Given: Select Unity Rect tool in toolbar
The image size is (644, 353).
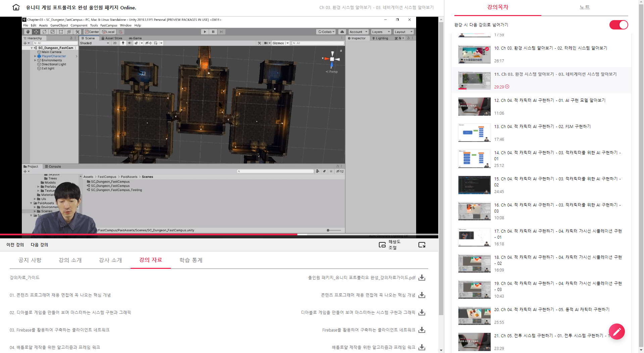Looking at the screenshot, I should point(61,32).
